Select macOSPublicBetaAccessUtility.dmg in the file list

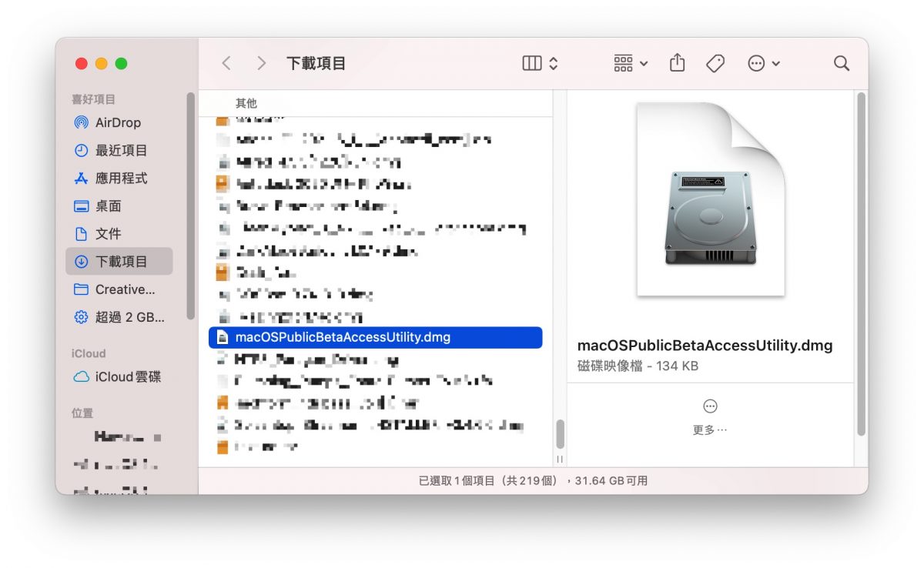pos(376,337)
